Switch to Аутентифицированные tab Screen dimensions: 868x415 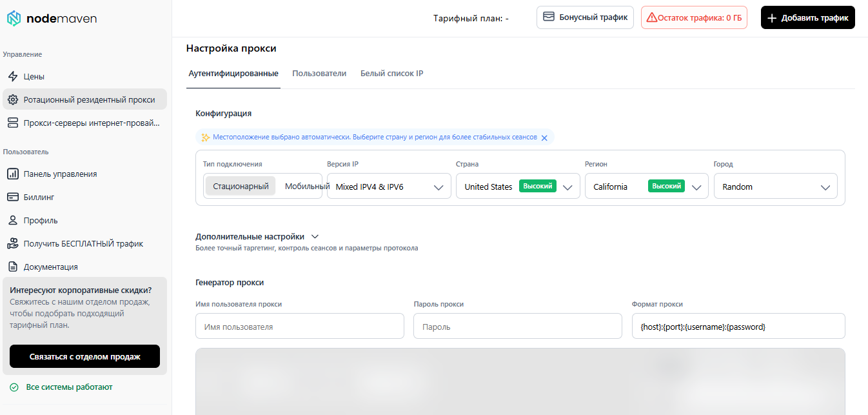pos(233,74)
